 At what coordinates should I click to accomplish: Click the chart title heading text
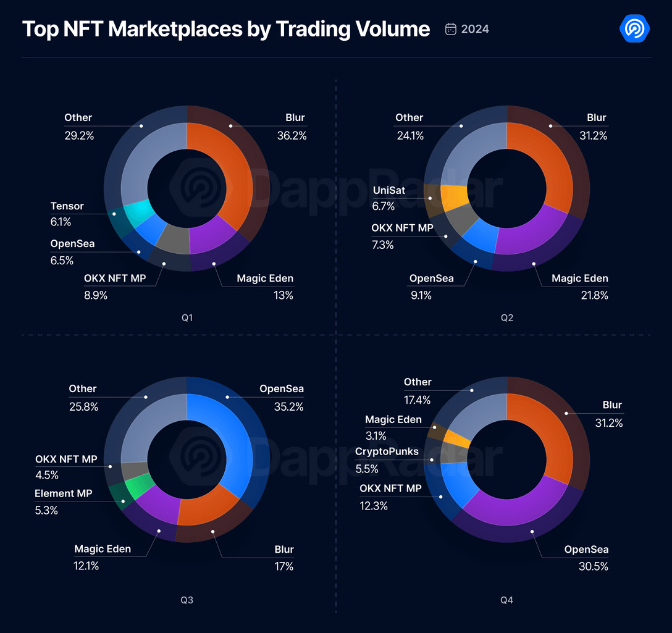tap(226, 29)
